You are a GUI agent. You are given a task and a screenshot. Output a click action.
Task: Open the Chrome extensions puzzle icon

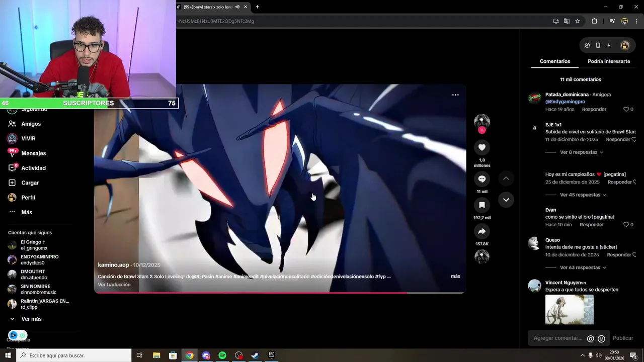[594, 21]
